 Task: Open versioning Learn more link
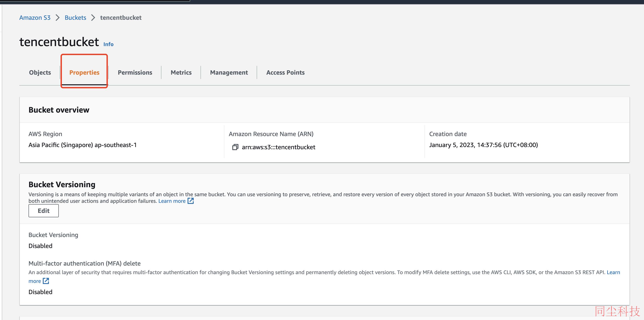(172, 201)
